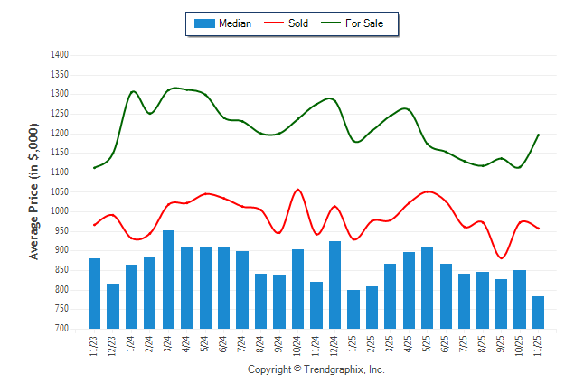The image size is (584, 392).
Task: Click the For Sale line peak at 1/24
Action: point(132,91)
